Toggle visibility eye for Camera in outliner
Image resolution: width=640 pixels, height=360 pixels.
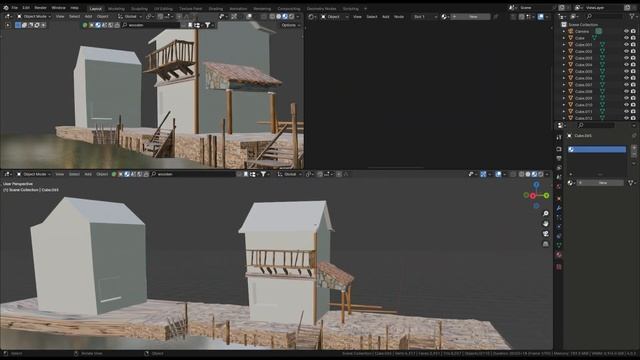point(626,31)
